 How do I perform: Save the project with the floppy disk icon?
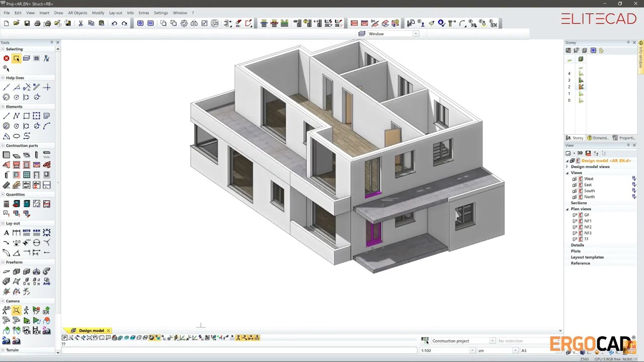(27, 23)
